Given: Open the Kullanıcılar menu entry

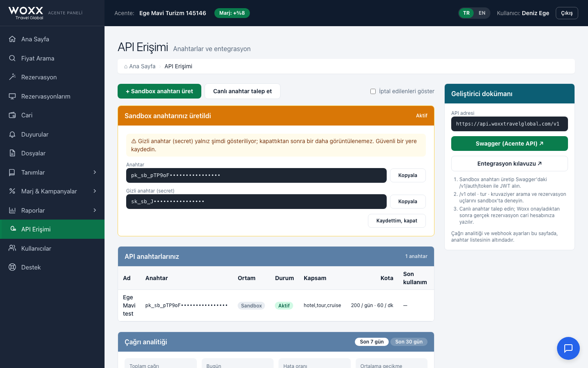Looking at the screenshot, I should [x=52, y=248].
